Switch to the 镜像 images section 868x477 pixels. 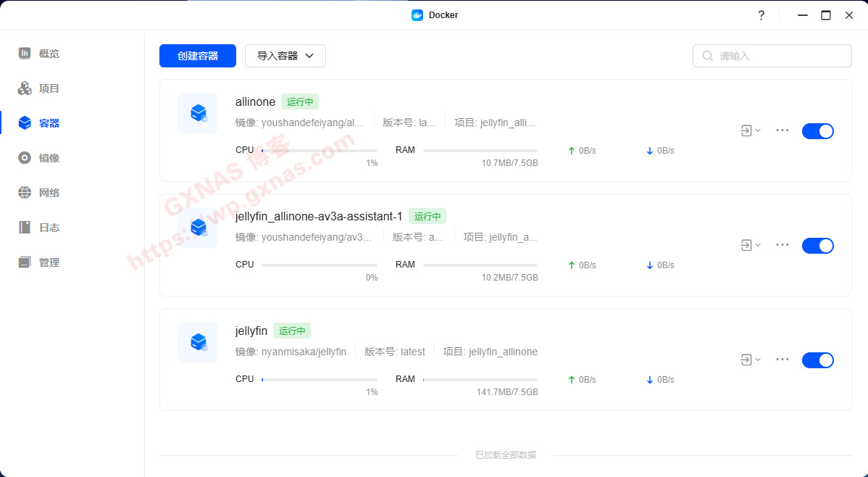coord(49,158)
